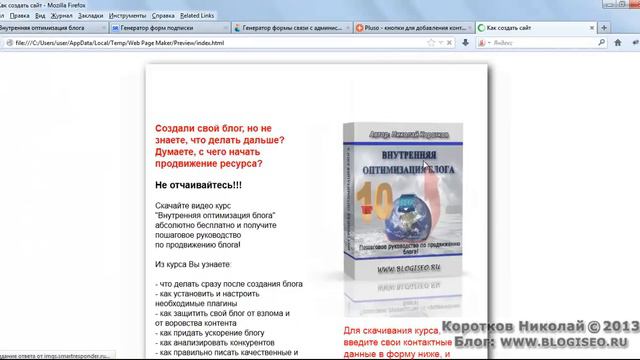Click the search magnifier icon

coord(602,42)
